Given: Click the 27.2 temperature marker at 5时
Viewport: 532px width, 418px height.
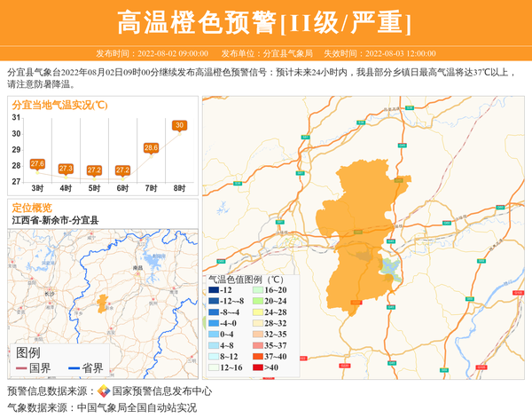Looking at the screenshot, I should [x=94, y=170].
